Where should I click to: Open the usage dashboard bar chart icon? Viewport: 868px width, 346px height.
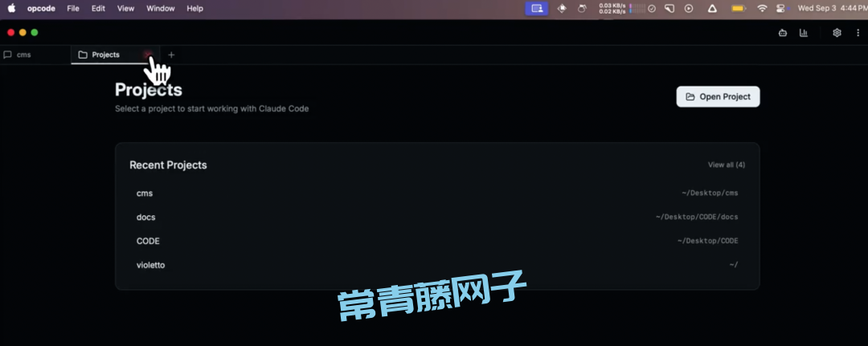[803, 33]
